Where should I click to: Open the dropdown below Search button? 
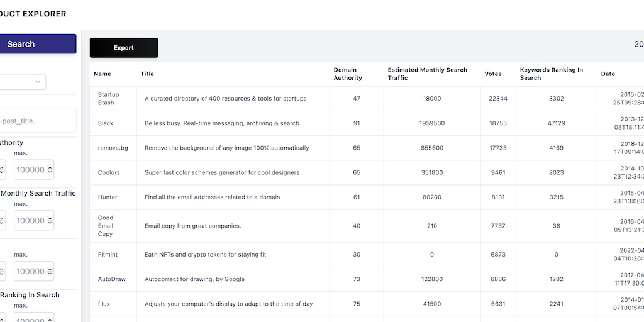pos(23,82)
